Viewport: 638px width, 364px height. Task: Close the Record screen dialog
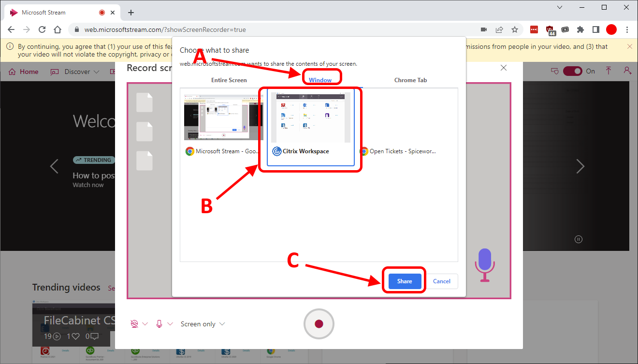504,68
